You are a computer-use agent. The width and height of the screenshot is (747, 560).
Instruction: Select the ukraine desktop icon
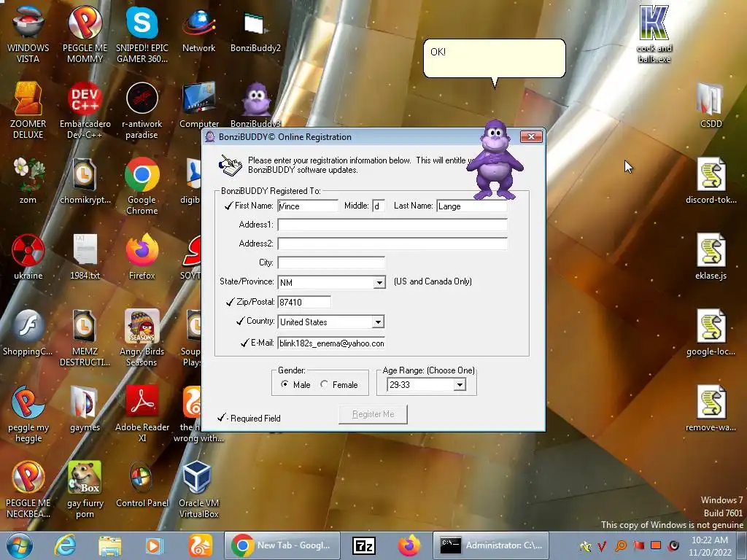coord(28,256)
